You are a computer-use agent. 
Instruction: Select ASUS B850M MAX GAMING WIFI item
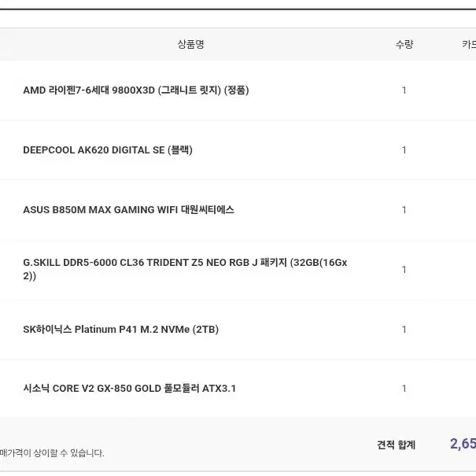128,210
